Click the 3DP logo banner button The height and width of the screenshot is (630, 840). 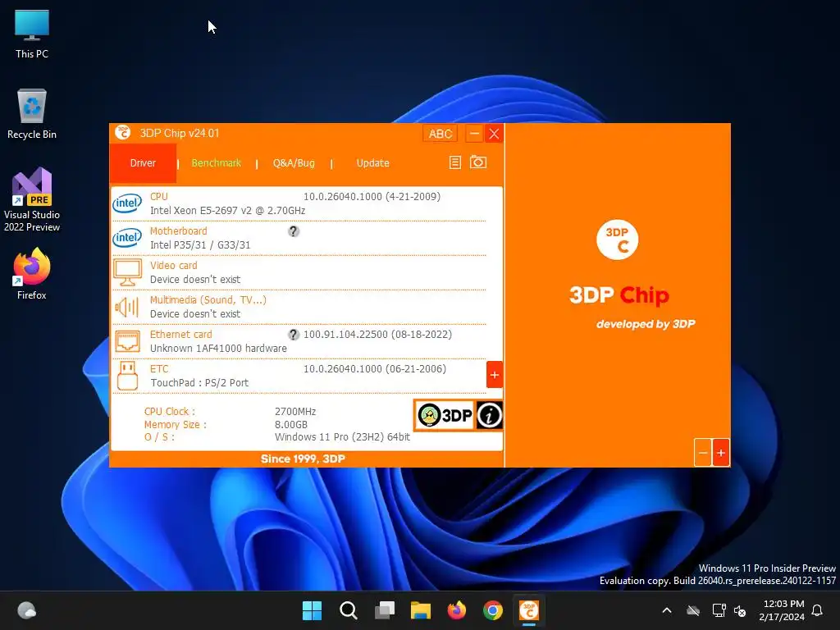pos(445,415)
